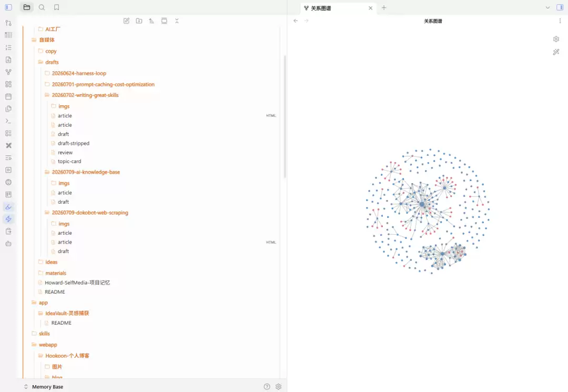Click the clipboard export ribbon icon
Screen dimensions: 568x392
(8, 231)
